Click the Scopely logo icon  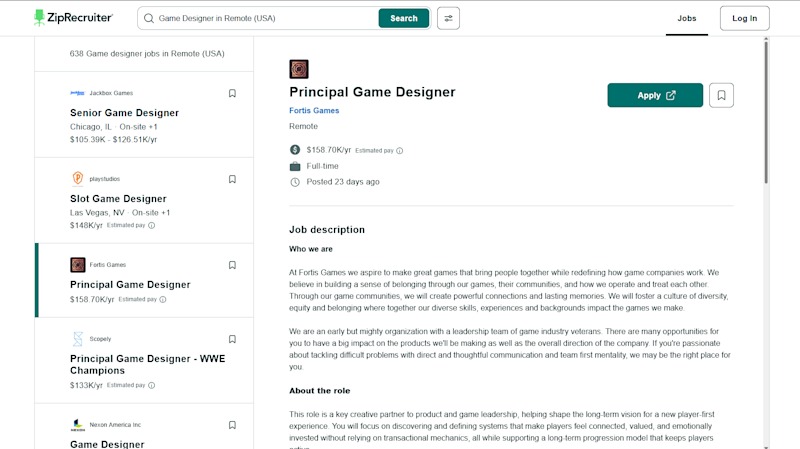click(78, 339)
